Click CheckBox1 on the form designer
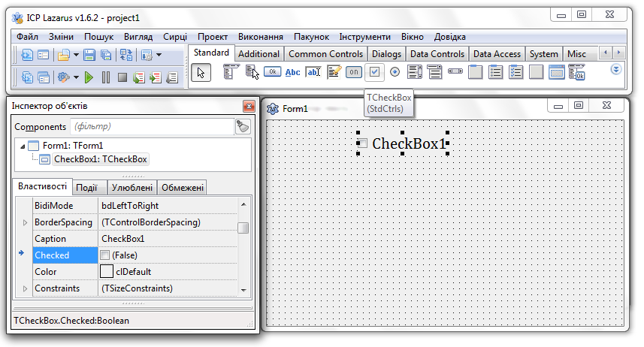 [x=408, y=143]
